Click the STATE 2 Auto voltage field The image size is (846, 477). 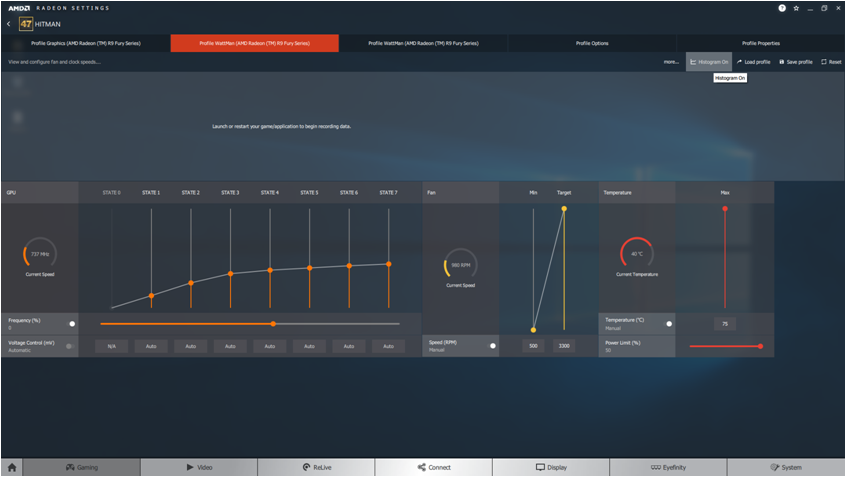[x=190, y=346]
